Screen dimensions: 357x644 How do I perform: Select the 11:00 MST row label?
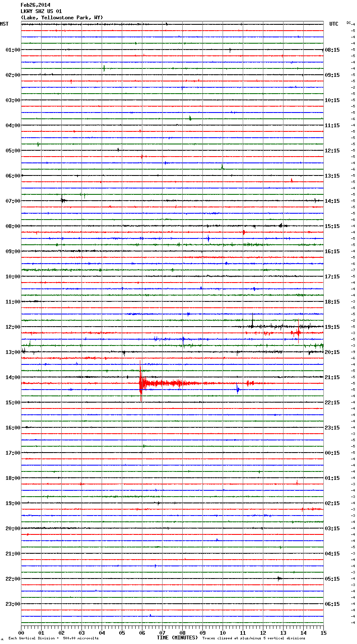point(13,302)
